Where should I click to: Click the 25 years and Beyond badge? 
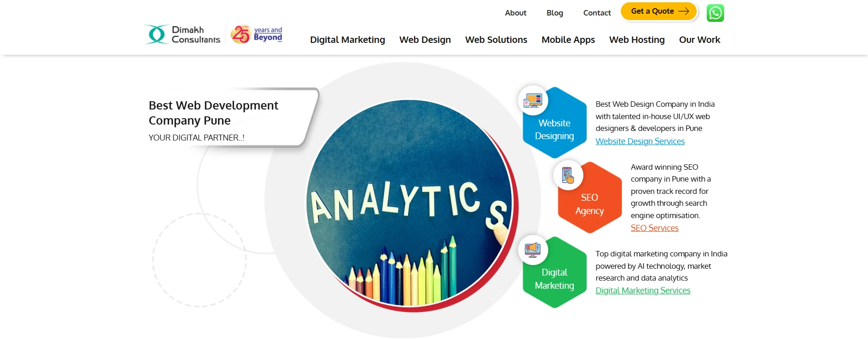click(x=256, y=34)
